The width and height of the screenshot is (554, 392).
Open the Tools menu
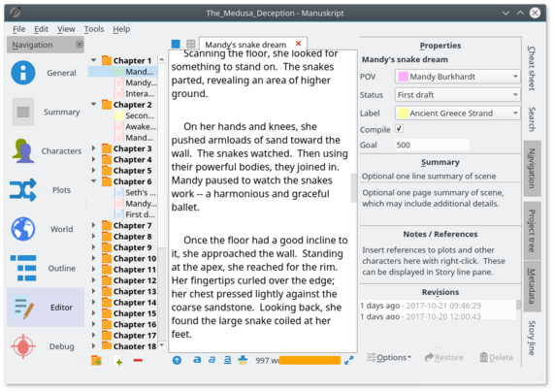coord(94,29)
